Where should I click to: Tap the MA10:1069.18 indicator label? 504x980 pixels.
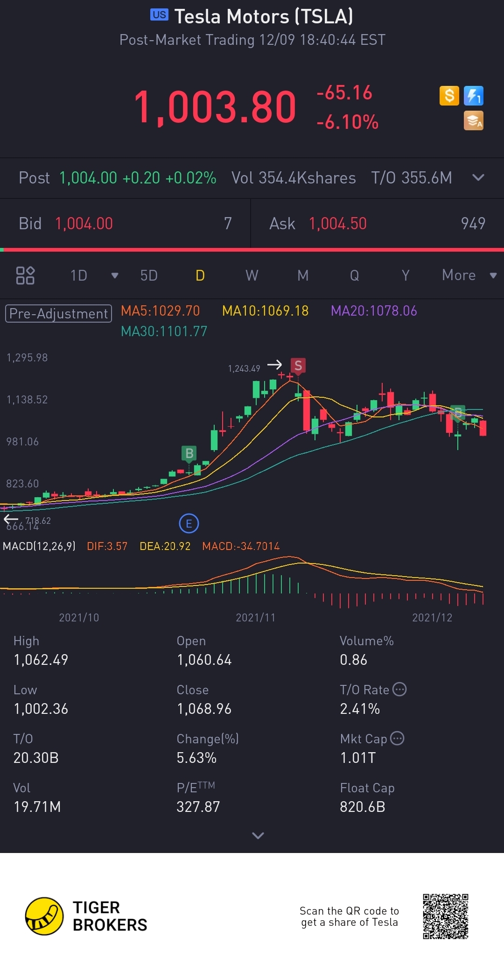click(266, 311)
